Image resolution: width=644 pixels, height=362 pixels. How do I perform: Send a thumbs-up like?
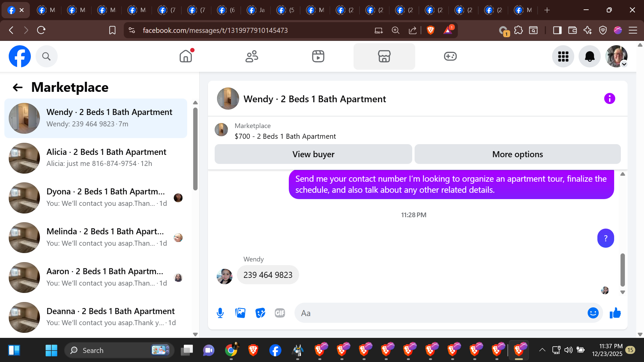[x=615, y=313]
